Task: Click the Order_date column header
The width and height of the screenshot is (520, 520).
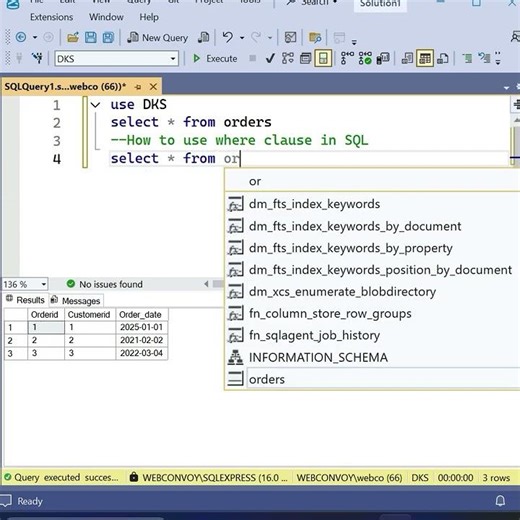Action: coord(142,314)
